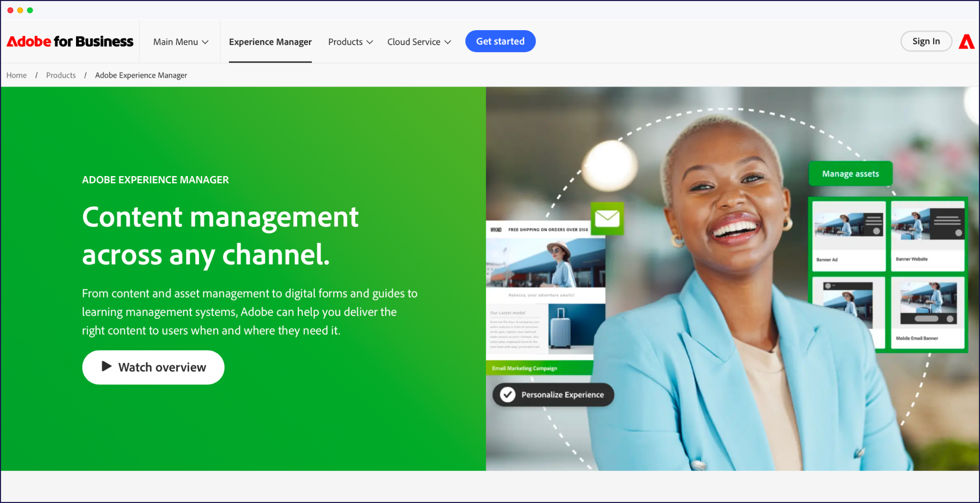This screenshot has height=503, width=980.
Task: Click the green macOS zoom button
Action: [30, 10]
